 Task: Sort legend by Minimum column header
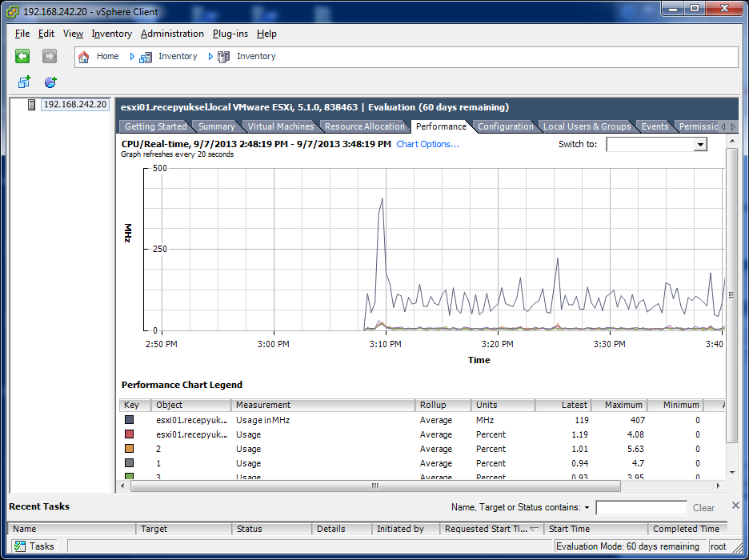[x=675, y=405]
